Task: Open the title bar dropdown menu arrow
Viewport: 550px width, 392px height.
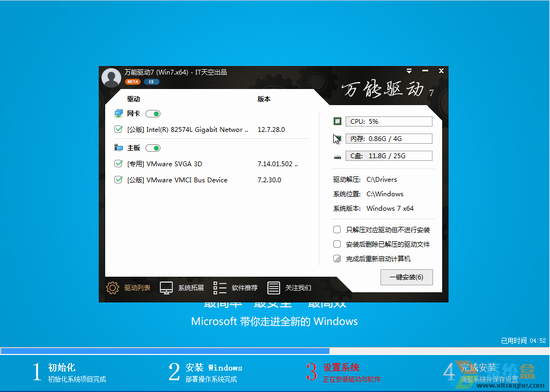Action: [409, 71]
